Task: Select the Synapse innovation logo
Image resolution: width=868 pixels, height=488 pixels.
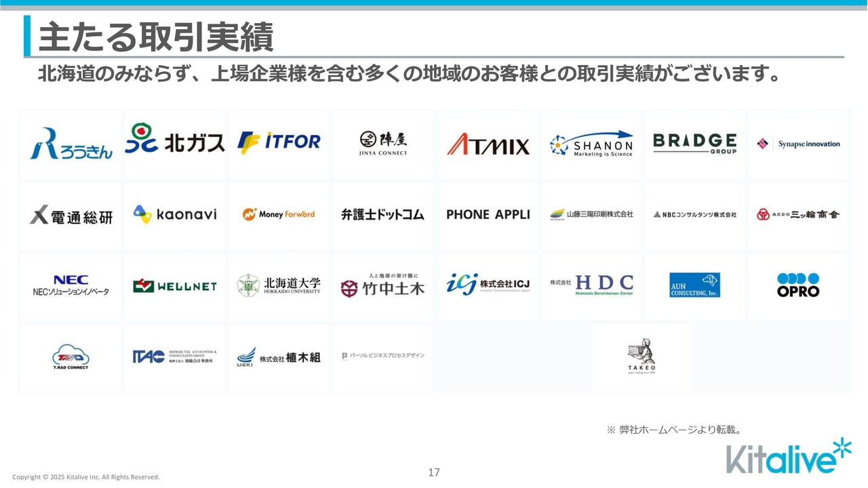Action: [x=798, y=144]
